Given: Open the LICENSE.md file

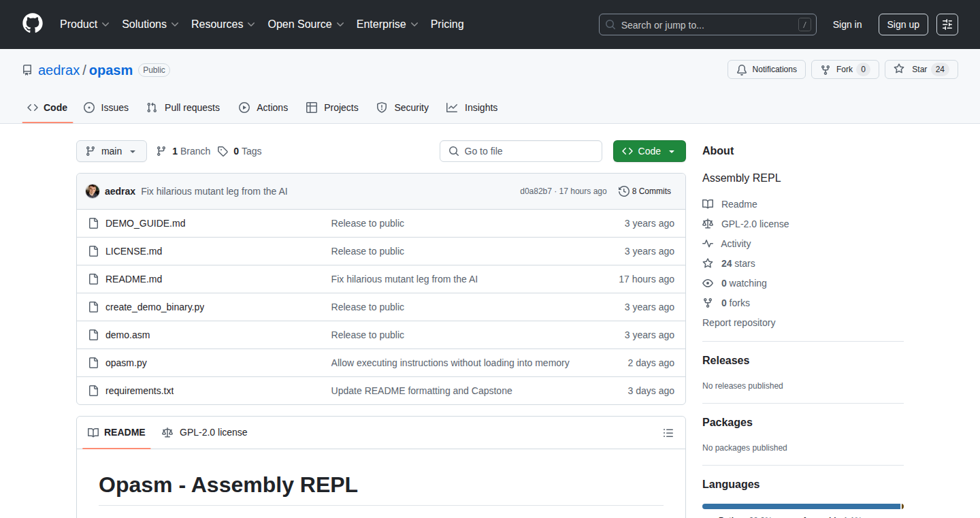Looking at the screenshot, I should tap(134, 251).
